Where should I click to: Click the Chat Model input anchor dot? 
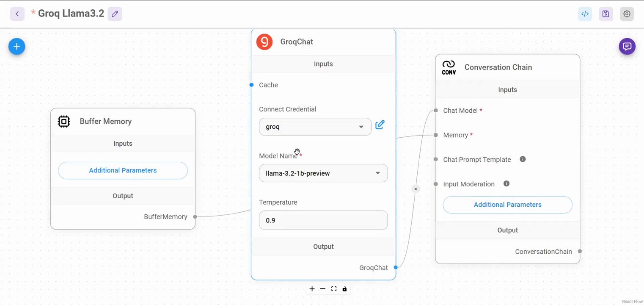tap(435, 111)
